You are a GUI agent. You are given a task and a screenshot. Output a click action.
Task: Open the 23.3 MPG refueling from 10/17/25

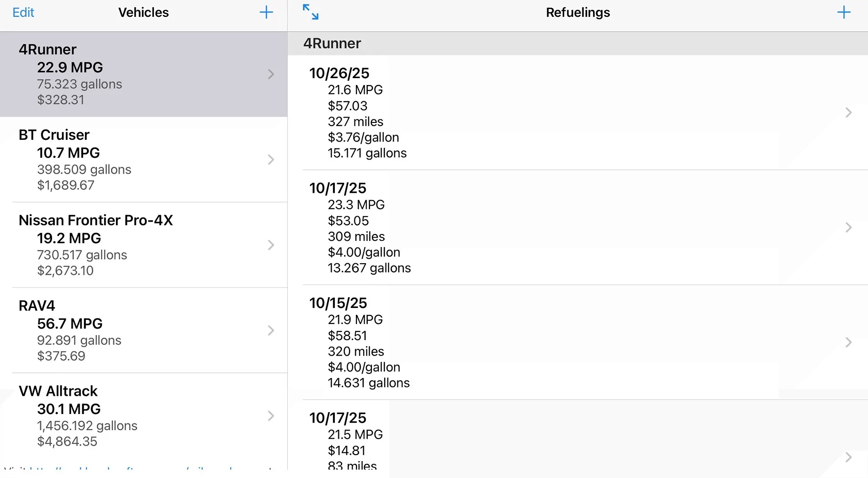point(548,228)
